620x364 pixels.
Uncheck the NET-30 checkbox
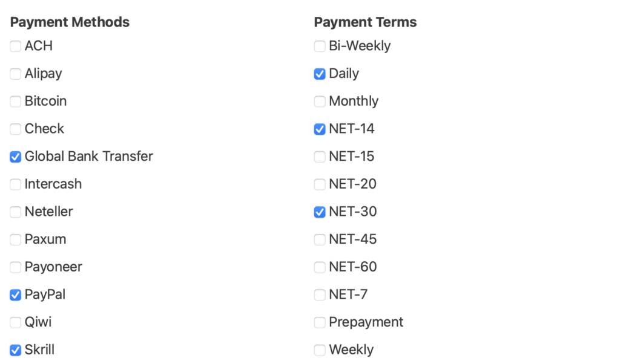(x=320, y=212)
